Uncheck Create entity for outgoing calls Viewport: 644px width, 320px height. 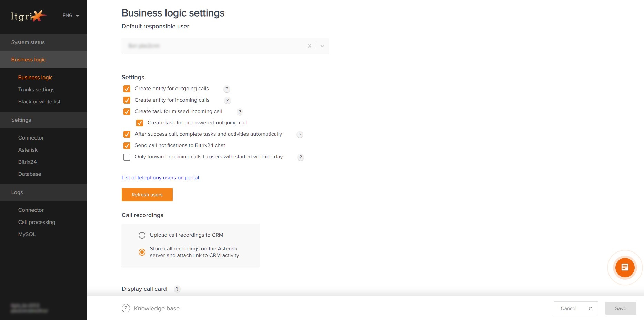pyautogui.click(x=127, y=89)
